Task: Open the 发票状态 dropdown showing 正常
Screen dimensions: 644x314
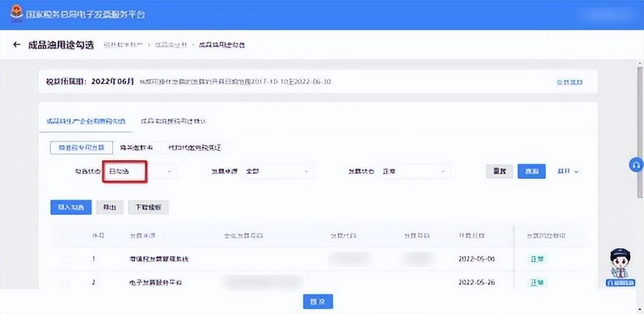Action: pyautogui.click(x=414, y=171)
